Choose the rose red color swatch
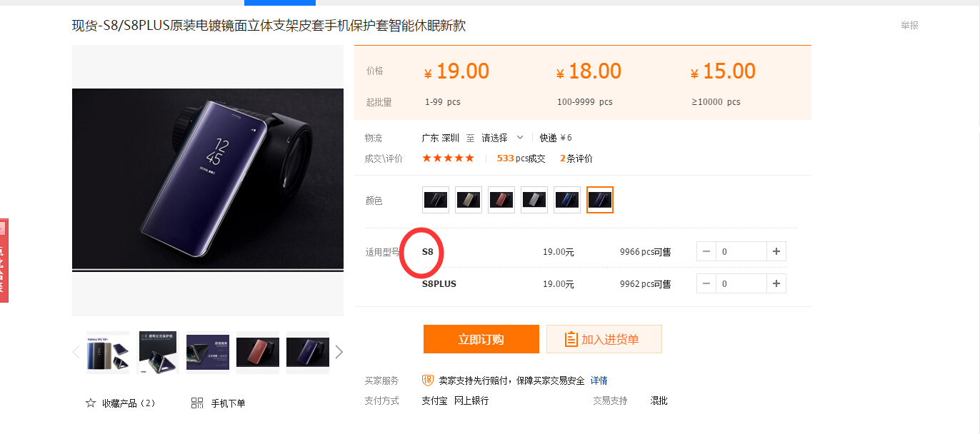The width and height of the screenshot is (980, 434). (x=501, y=200)
